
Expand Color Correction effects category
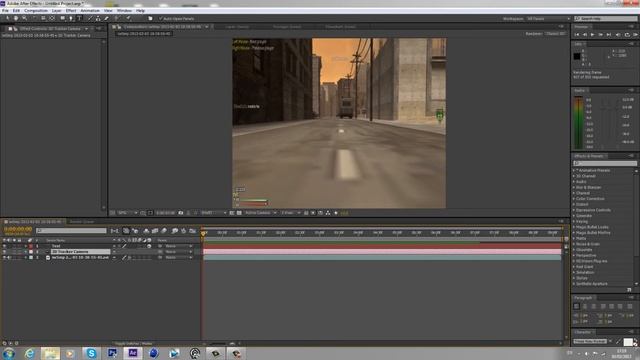pyautogui.click(x=574, y=199)
